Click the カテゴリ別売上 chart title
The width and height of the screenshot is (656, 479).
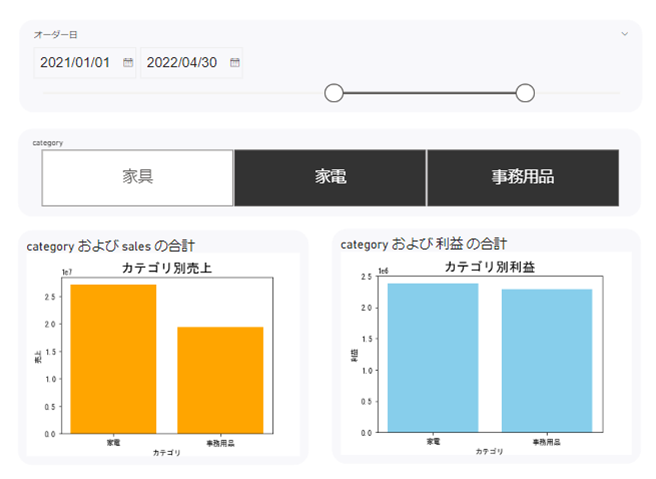pyautogui.click(x=166, y=267)
